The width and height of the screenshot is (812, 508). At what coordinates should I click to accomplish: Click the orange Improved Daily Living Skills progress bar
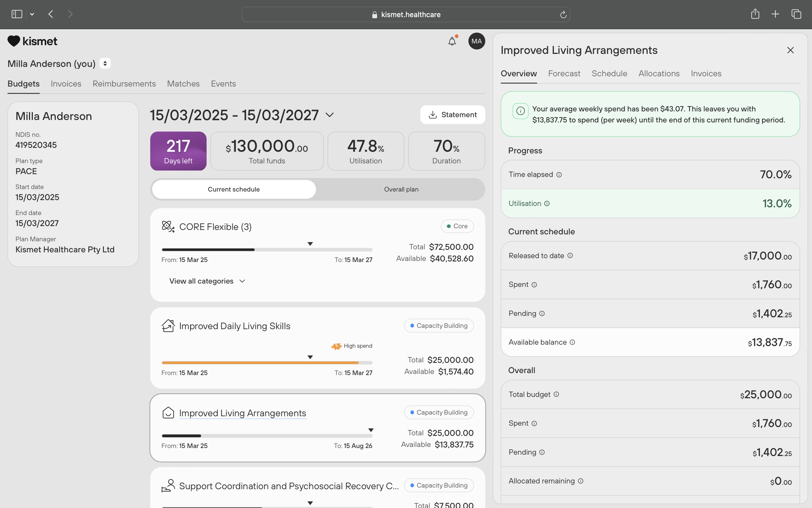tap(267, 363)
